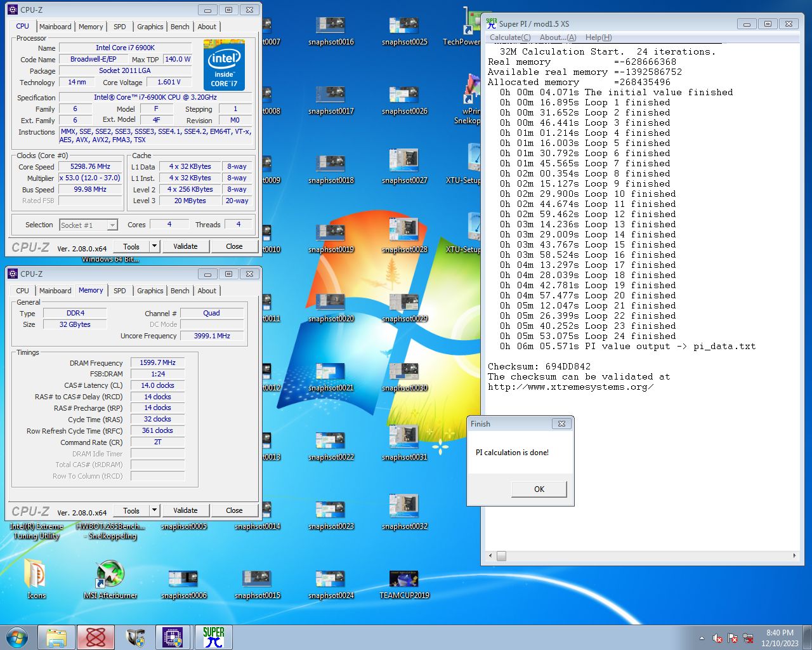Open the snapshot0018 desktop icon
The width and height of the screenshot is (812, 650).
click(x=331, y=169)
